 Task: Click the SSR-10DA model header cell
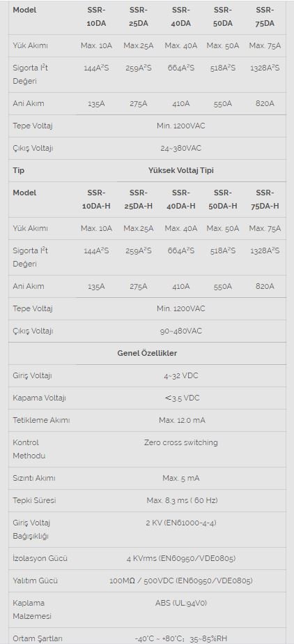[x=96, y=17]
